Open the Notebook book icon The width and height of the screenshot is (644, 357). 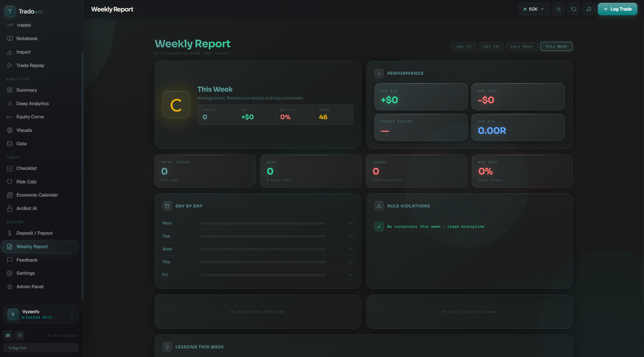coord(10,38)
